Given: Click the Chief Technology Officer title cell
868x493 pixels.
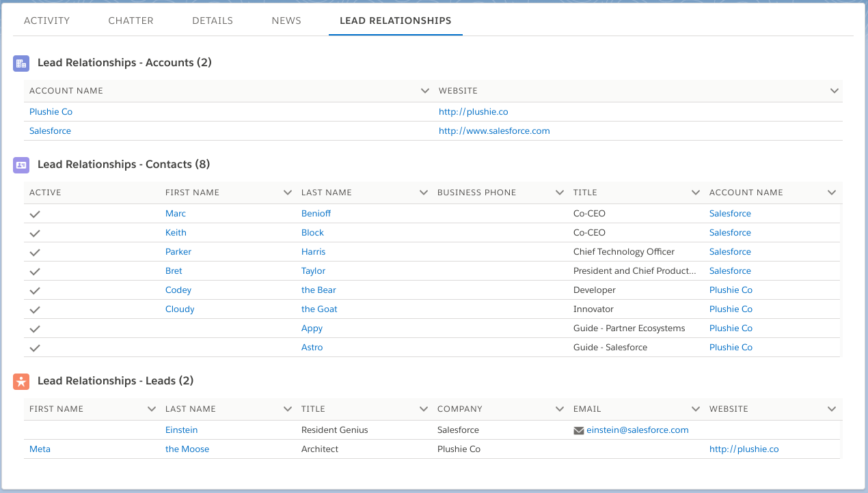Looking at the screenshot, I should click(624, 252).
